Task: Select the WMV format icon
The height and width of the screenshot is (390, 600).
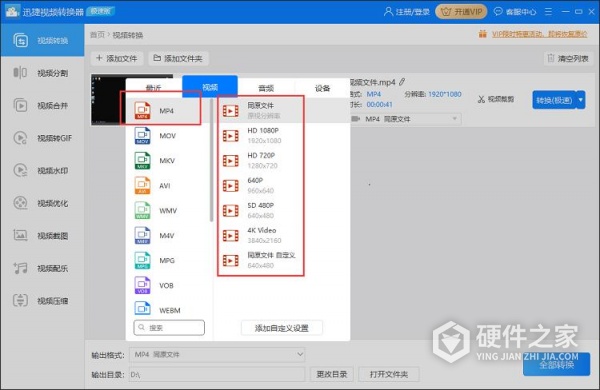Action: pos(142,211)
